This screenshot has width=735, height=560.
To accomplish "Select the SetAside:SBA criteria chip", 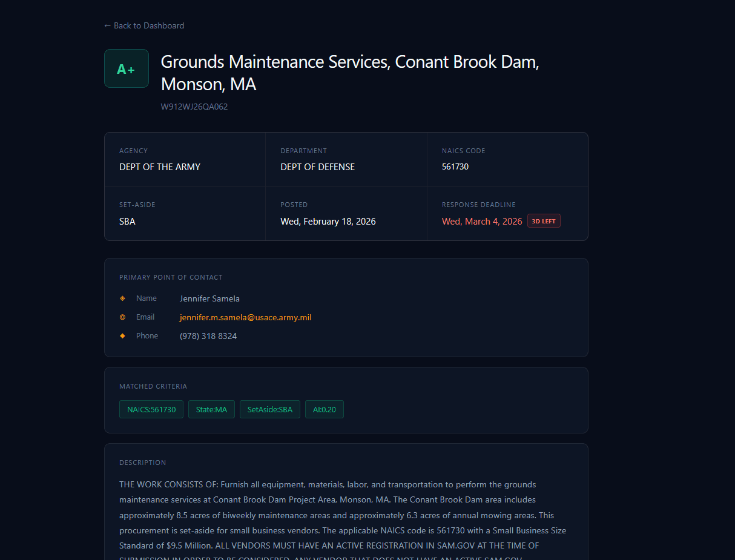I will click(269, 409).
